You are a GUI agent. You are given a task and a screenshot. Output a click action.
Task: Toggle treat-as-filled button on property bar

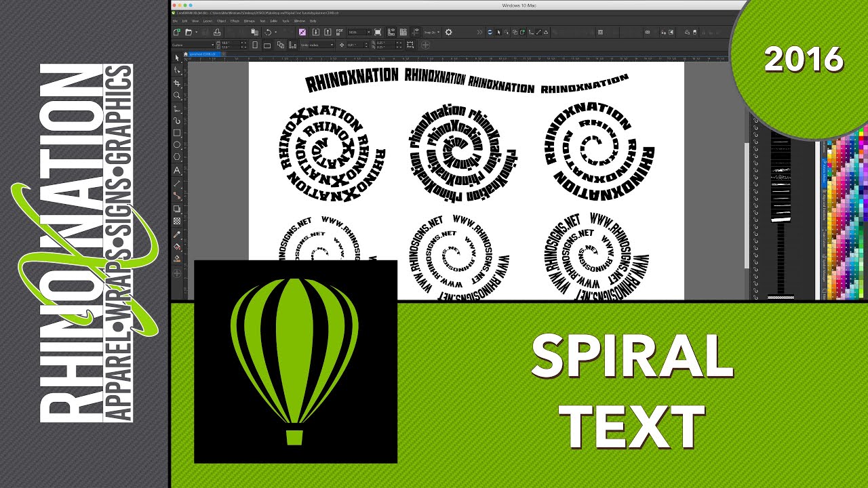pos(410,45)
